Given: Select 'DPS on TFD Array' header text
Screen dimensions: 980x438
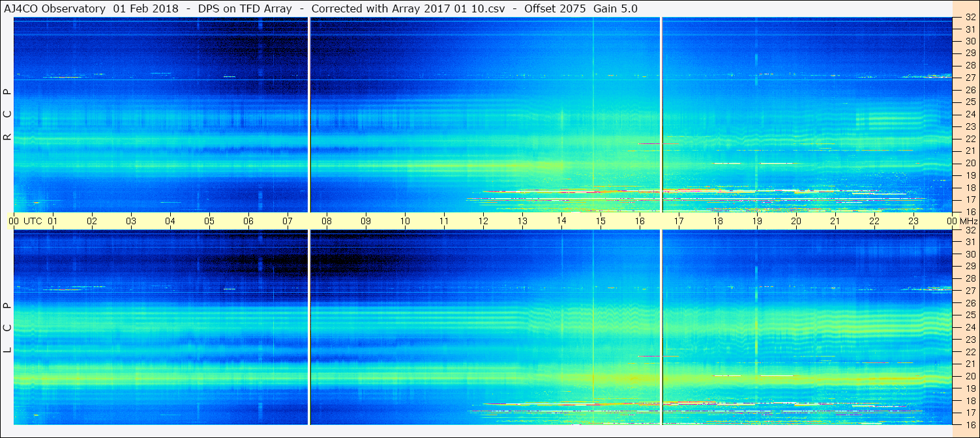Looking at the screenshot, I should pyautogui.click(x=244, y=8).
